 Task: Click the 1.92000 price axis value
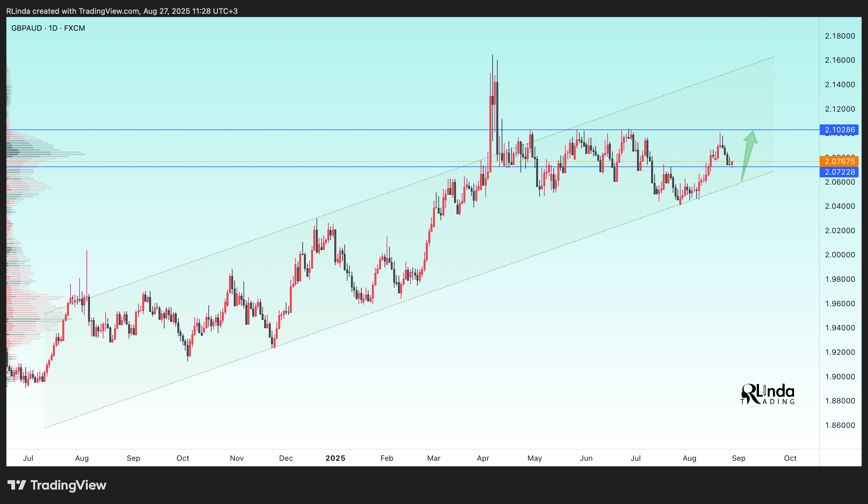tap(840, 352)
